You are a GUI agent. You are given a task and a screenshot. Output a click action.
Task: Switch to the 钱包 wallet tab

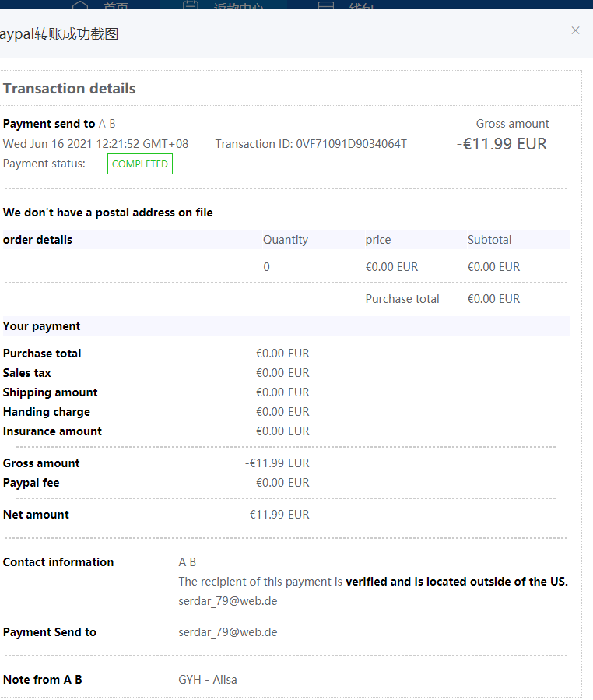(362, 7)
